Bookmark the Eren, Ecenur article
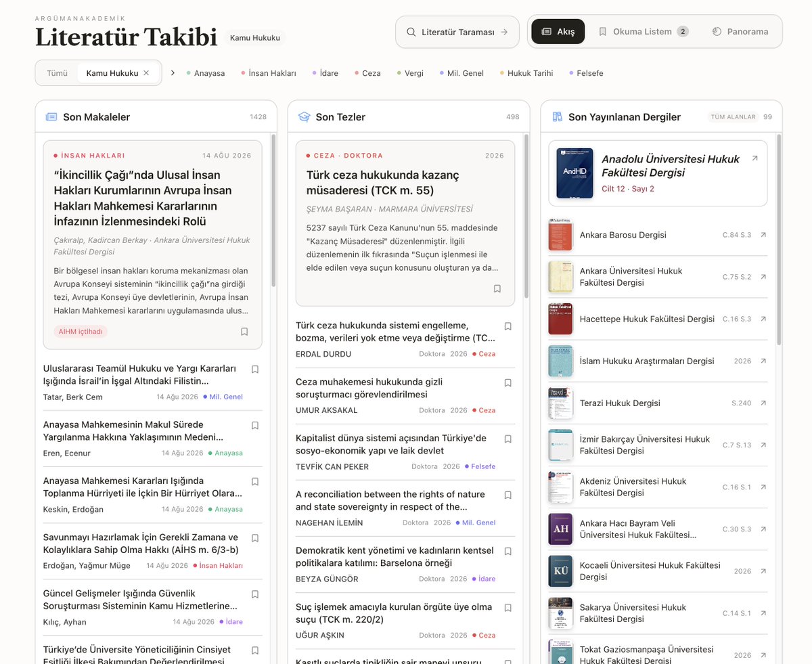The width and height of the screenshot is (812, 664). point(255,426)
